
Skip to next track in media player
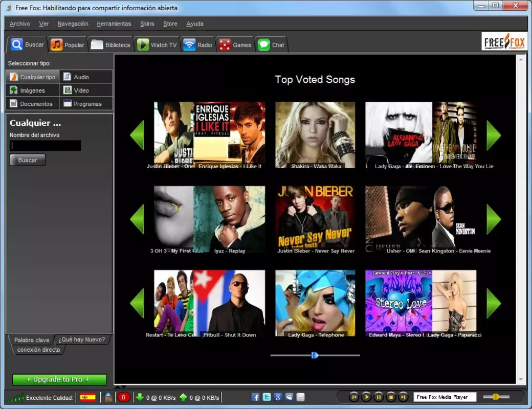coord(403,397)
